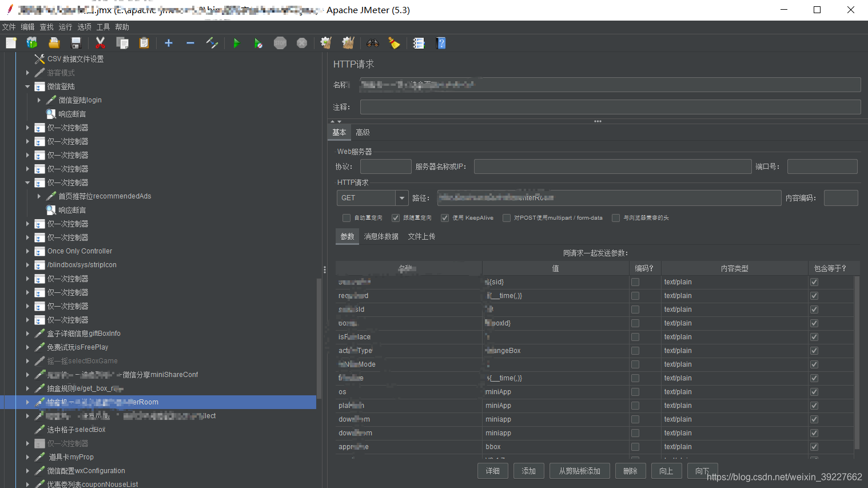Screen dimensions: 868x488
Task: Expand 免费试玩isFreePlay node
Action: (27, 347)
